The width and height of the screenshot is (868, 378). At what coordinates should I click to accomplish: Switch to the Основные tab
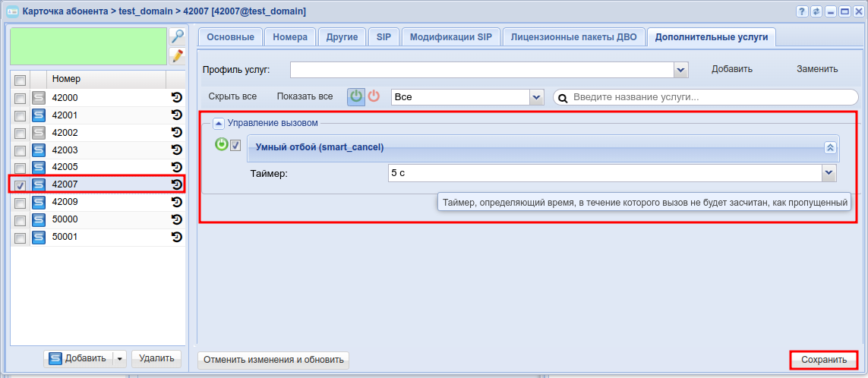coord(230,37)
